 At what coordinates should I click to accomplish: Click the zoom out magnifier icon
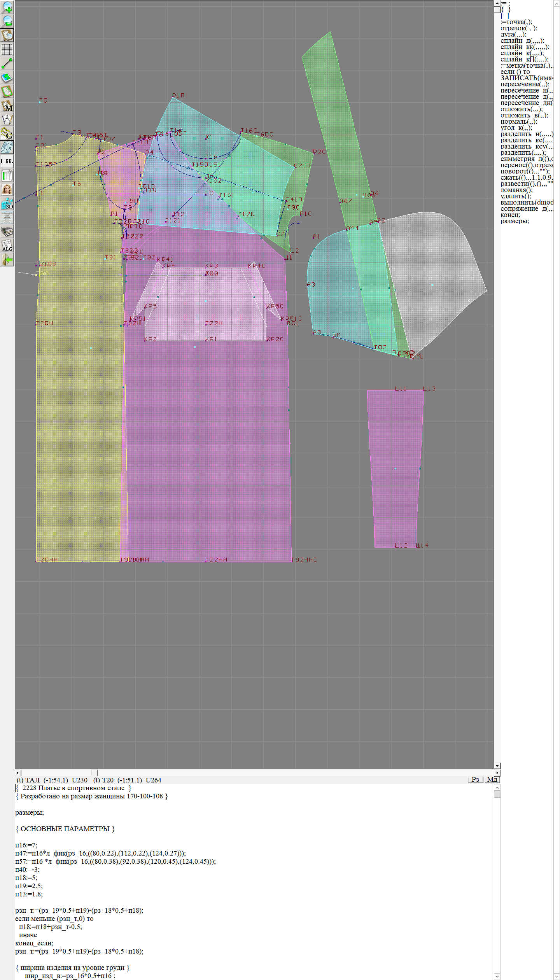point(7,21)
